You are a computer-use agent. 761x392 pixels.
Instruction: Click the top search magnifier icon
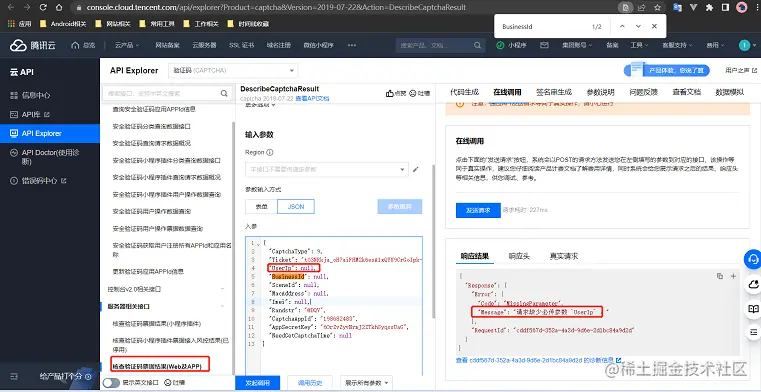coord(477,45)
